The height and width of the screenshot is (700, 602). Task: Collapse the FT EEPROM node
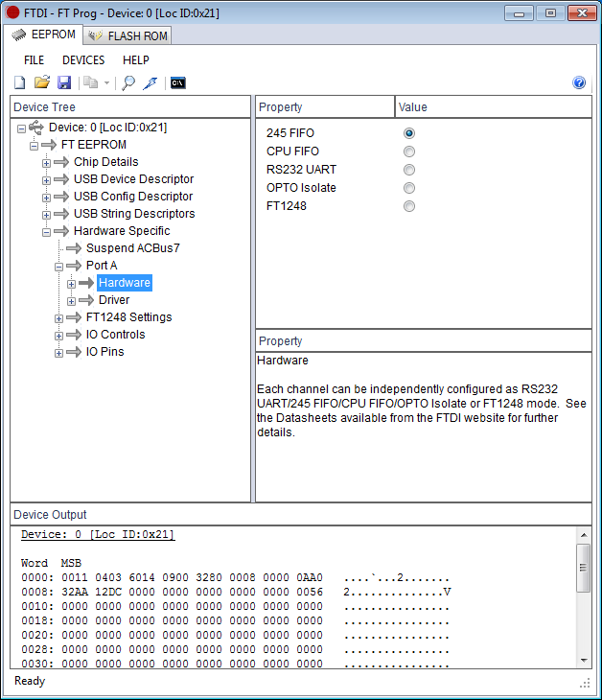[34, 146]
